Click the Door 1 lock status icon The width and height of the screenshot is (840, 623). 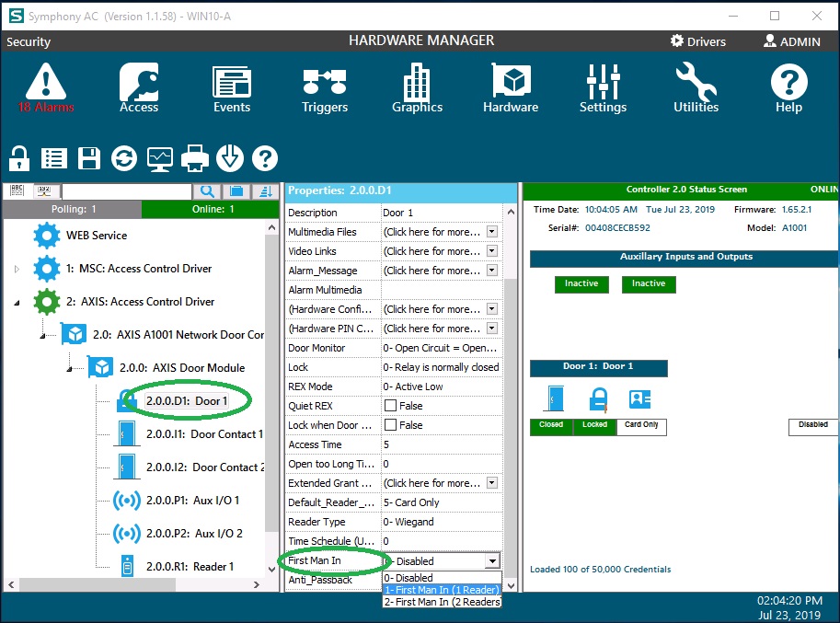click(x=598, y=399)
